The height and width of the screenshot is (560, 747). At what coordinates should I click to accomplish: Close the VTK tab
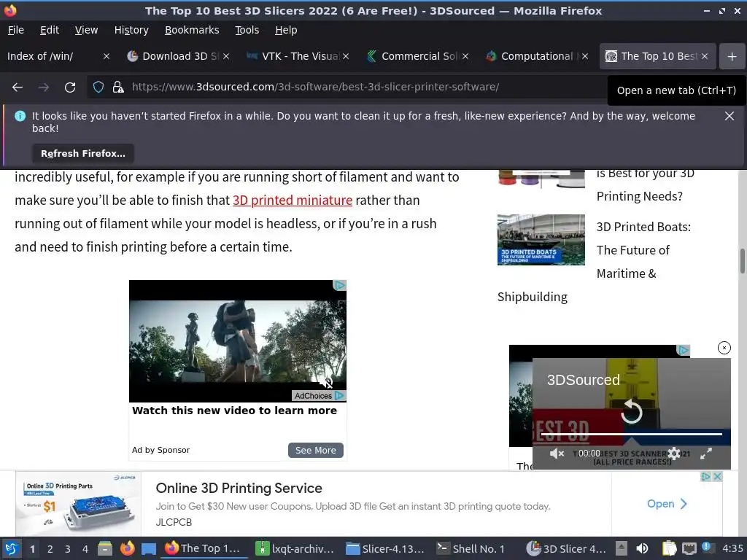(x=345, y=56)
